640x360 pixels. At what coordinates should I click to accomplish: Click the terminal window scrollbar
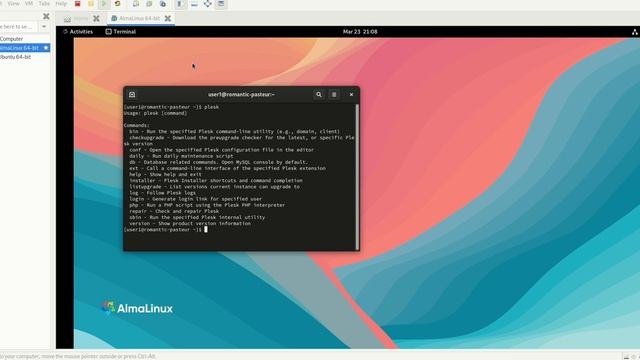coord(357,176)
